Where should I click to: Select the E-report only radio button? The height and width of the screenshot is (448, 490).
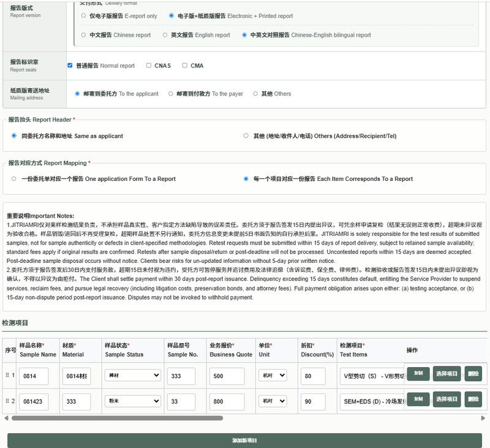83,16
